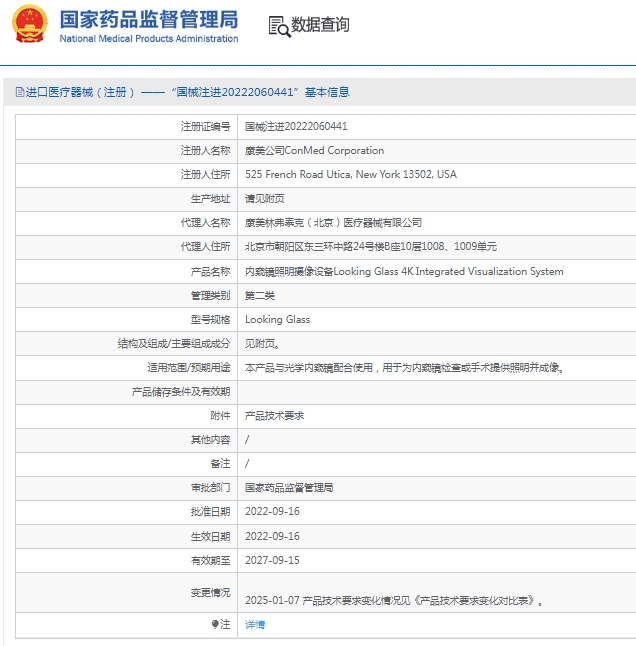Click 第二类 management category value
The height and width of the screenshot is (646, 636).
click(260, 295)
